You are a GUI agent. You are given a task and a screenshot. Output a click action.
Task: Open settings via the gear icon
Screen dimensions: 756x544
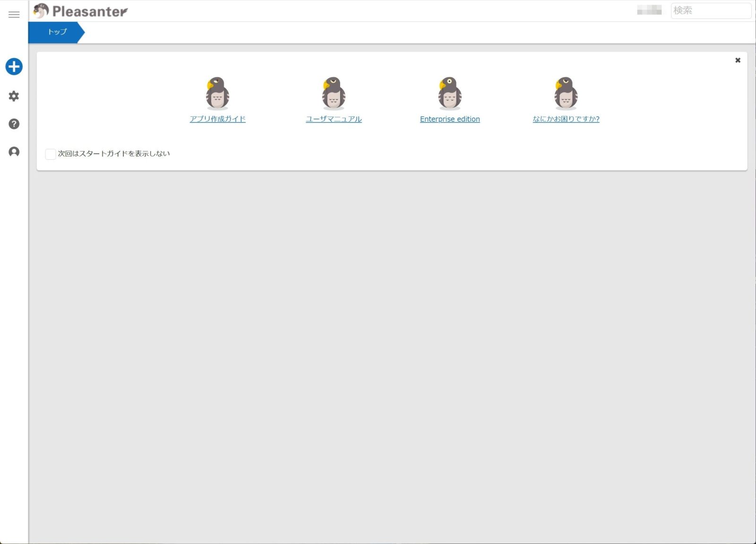(x=14, y=96)
